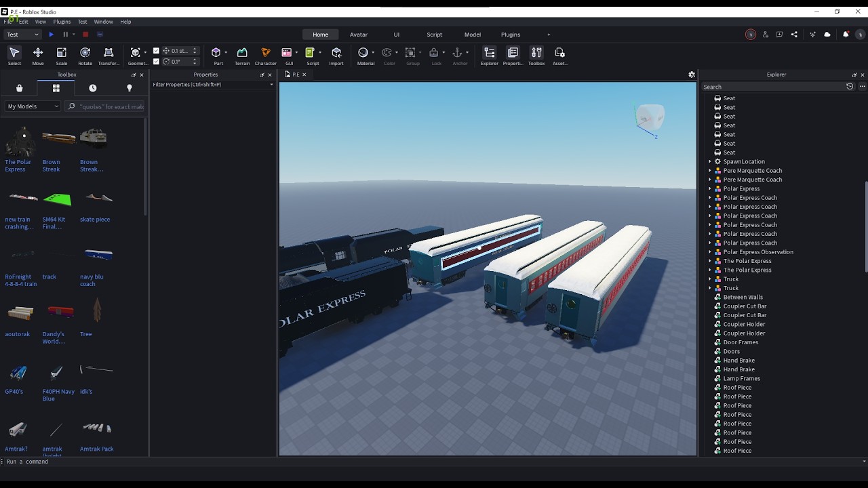Image resolution: width=868 pixels, height=488 pixels.
Task: Open the notifications bell
Action: point(846,35)
